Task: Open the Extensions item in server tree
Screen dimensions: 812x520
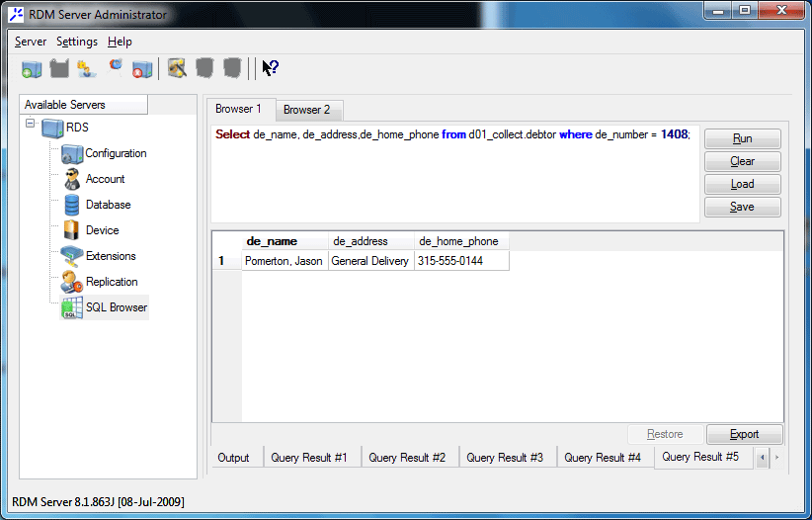Action: [x=99, y=256]
